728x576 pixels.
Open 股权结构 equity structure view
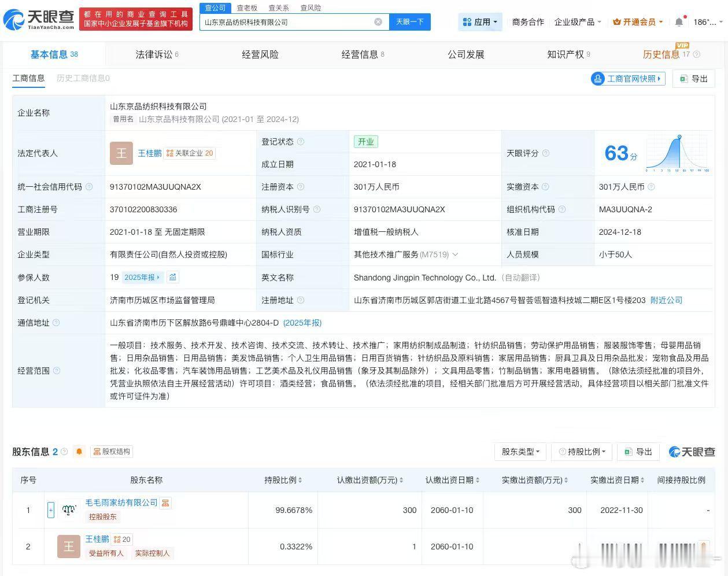(x=112, y=452)
